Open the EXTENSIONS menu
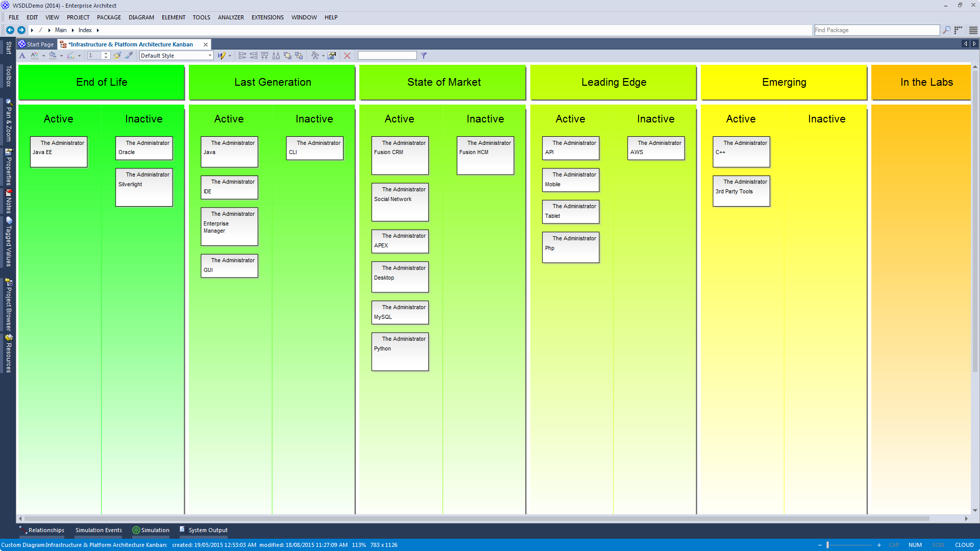This screenshot has width=980, height=551. tap(267, 17)
